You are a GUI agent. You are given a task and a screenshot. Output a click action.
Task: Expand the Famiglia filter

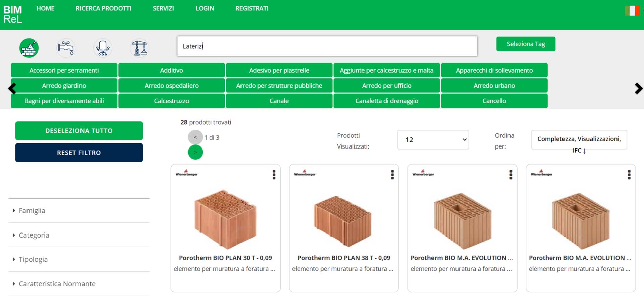click(79, 211)
